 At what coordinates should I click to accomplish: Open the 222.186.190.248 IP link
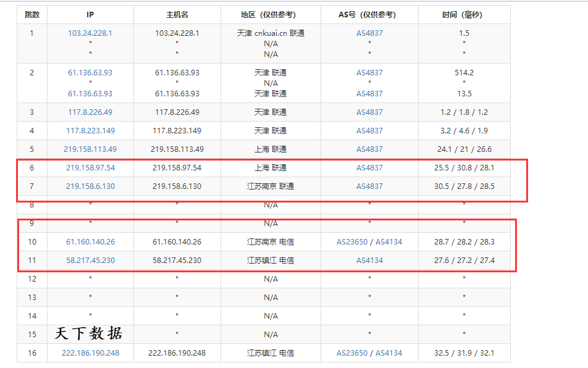(90, 353)
